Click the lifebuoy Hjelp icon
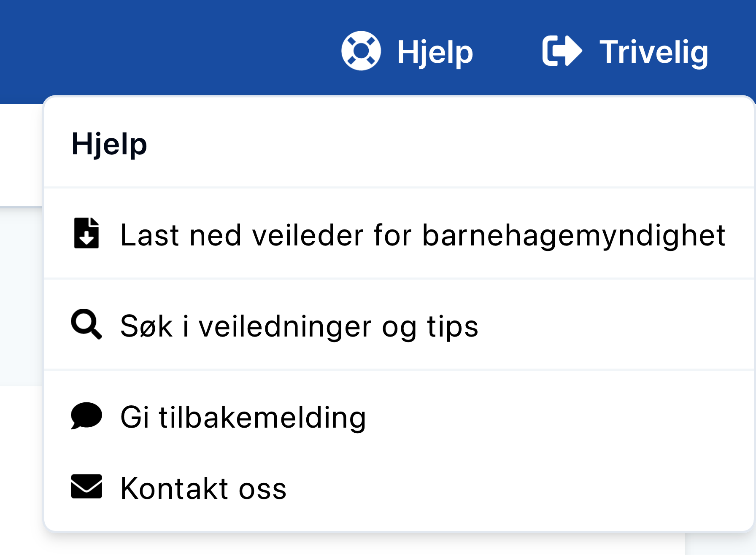This screenshot has width=756, height=555. [361, 51]
